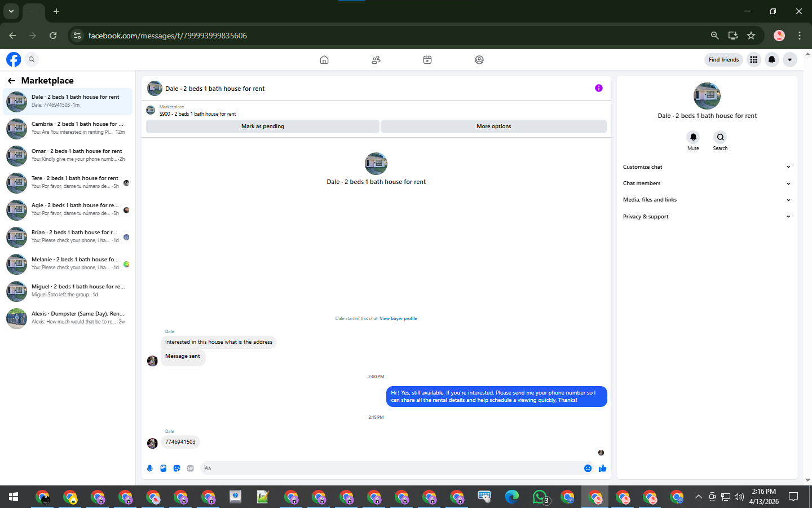Open the notifications bell in top bar
The image size is (812, 508).
click(772, 59)
